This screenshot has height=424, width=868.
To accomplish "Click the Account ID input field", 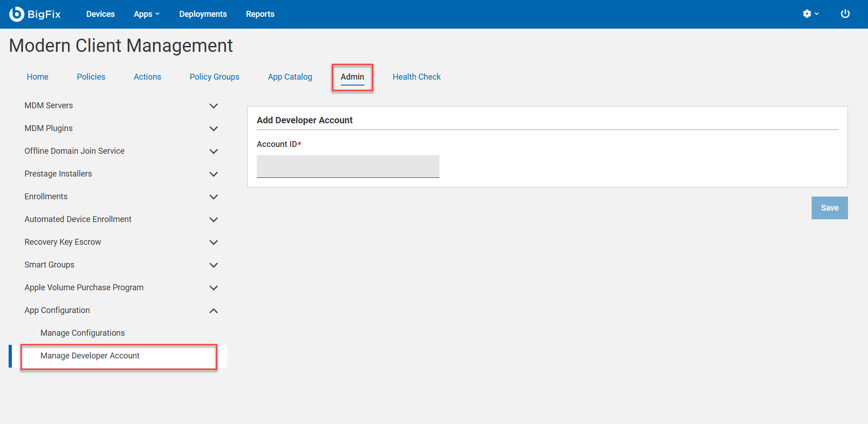I will point(348,166).
